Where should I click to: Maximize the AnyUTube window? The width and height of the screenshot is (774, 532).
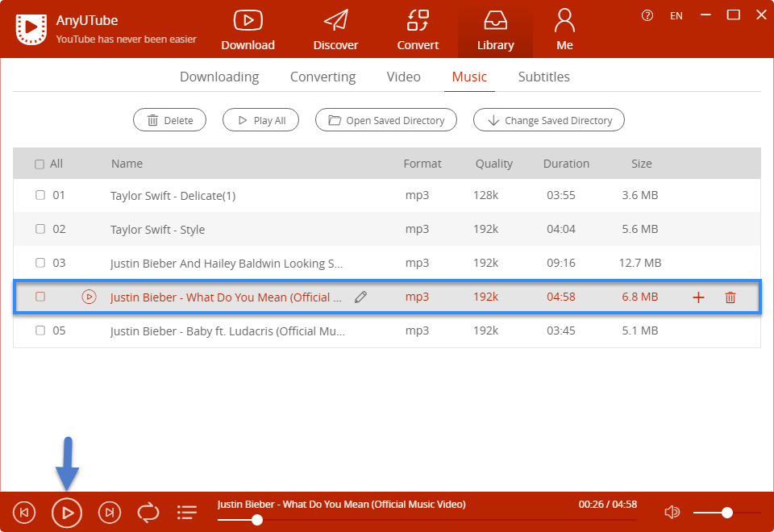click(734, 15)
